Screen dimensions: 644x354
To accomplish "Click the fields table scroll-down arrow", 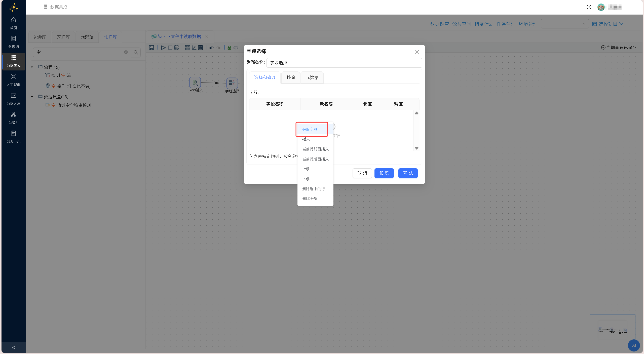I will [x=416, y=148].
